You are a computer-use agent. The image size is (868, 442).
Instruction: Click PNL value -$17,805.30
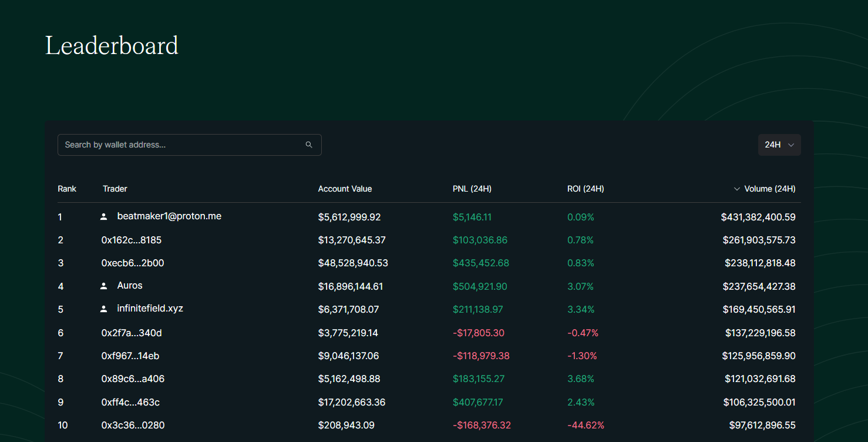click(x=479, y=333)
